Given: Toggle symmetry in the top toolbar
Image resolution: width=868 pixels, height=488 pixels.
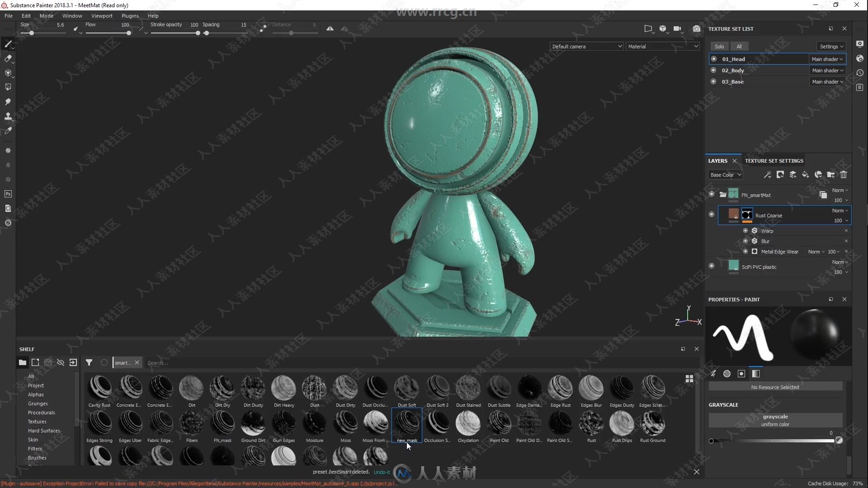Looking at the screenshot, I should (x=330, y=28).
